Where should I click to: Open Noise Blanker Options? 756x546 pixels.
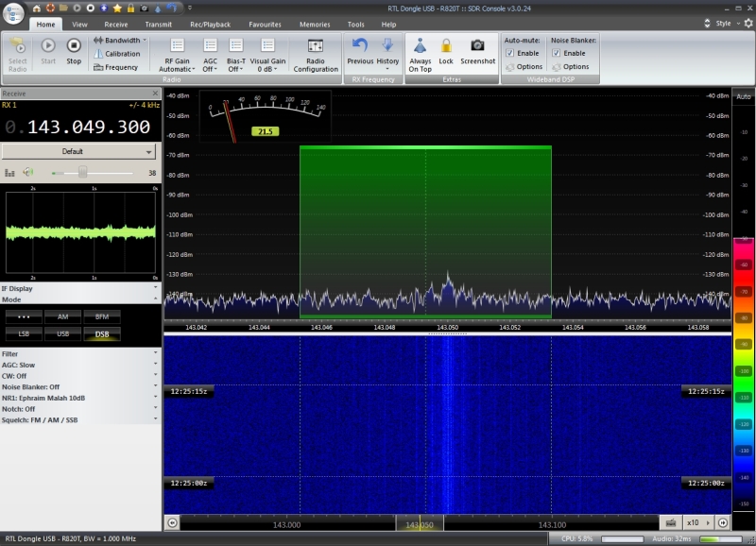[x=571, y=67]
